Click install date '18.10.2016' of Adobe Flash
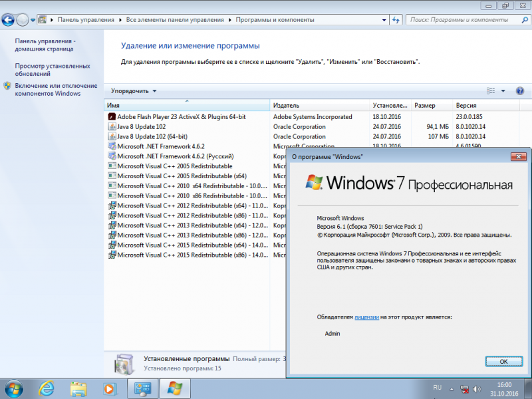 click(387, 117)
